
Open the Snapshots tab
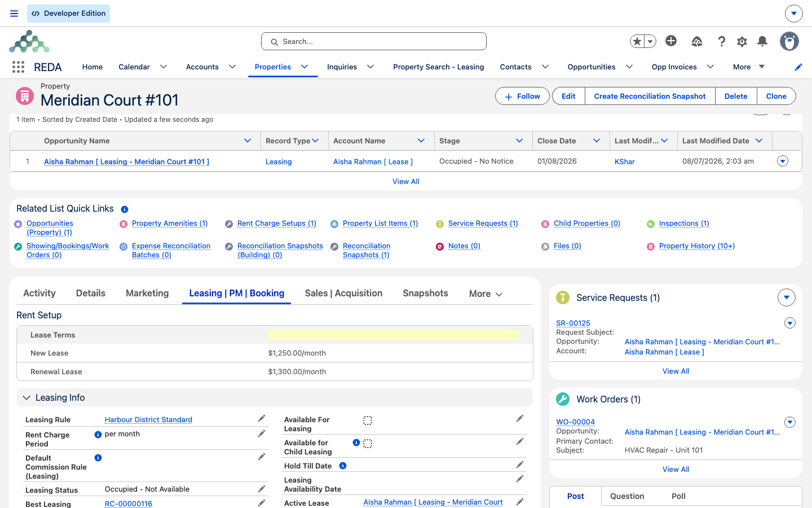pos(425,293)
